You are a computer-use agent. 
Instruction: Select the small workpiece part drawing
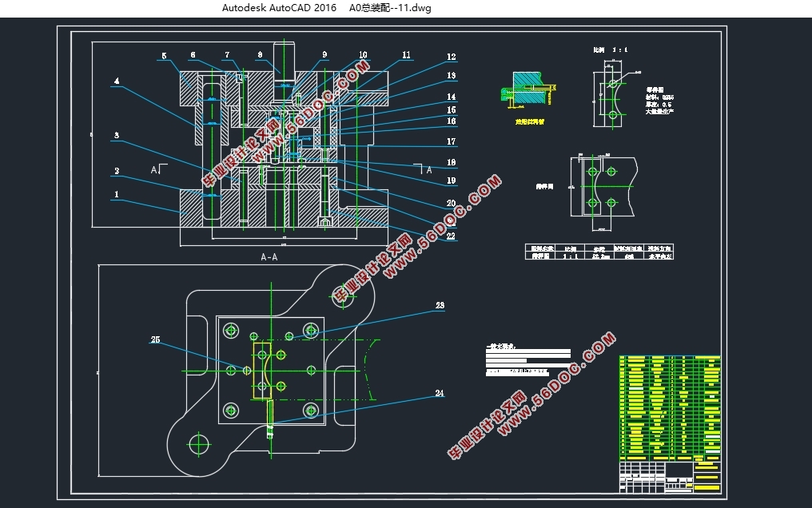pos(611,100)
